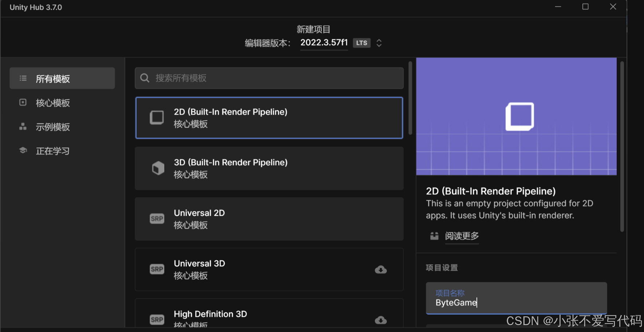The width and height of the screenshot is (644, 332).
Task: Click the SRP icon for High Definition 3D
Action: coord(157,320)
